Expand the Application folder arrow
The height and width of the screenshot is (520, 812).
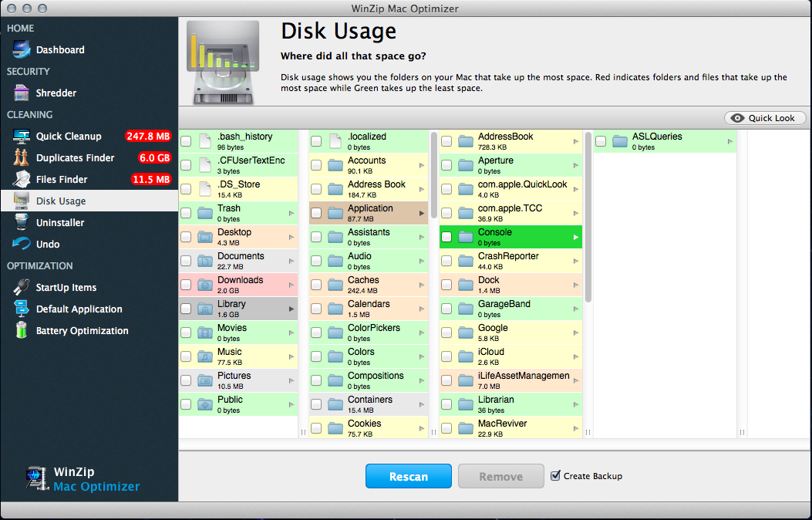point(421,213)
